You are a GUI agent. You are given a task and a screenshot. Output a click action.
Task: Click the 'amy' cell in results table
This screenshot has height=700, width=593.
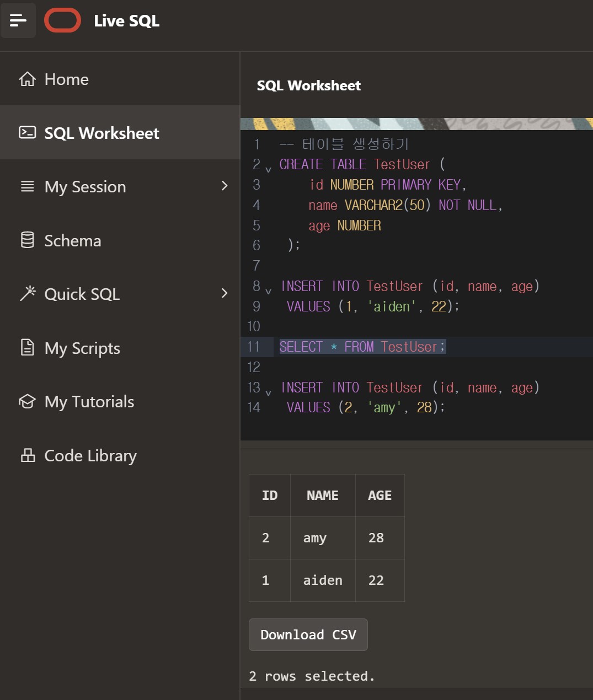pos(323,538)
